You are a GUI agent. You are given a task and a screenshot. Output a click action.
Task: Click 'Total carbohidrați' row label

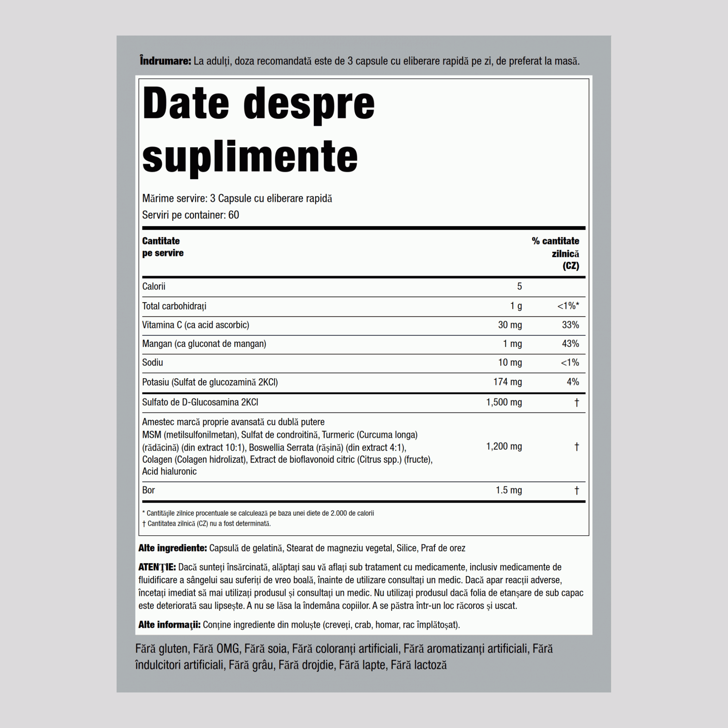[x=174, y=306]
